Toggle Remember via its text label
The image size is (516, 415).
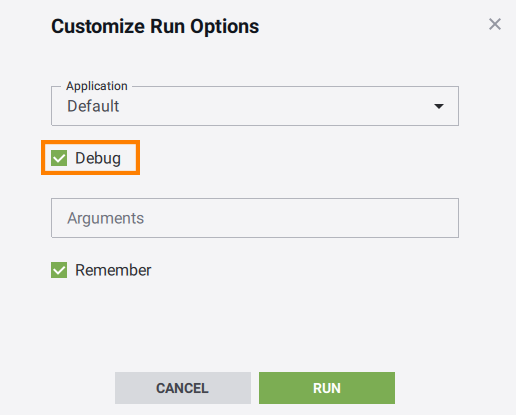point(113,270)
